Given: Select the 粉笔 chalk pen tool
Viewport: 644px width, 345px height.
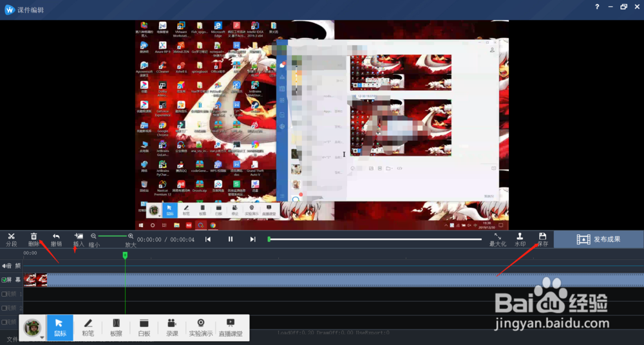Looking at the screenshot, I should pyautogui.click(x=88, y=328).
